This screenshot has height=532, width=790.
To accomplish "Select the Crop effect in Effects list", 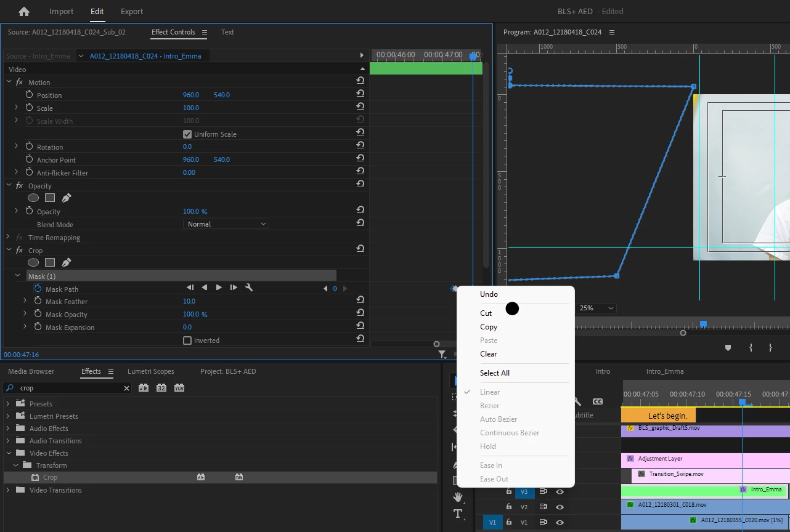I will 51,477.
